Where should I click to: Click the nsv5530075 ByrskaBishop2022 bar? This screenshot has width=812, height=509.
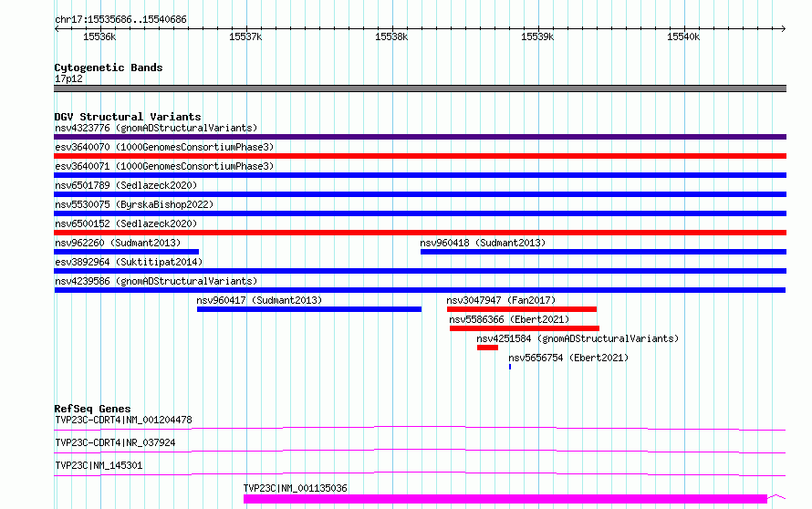coord(420,213)
